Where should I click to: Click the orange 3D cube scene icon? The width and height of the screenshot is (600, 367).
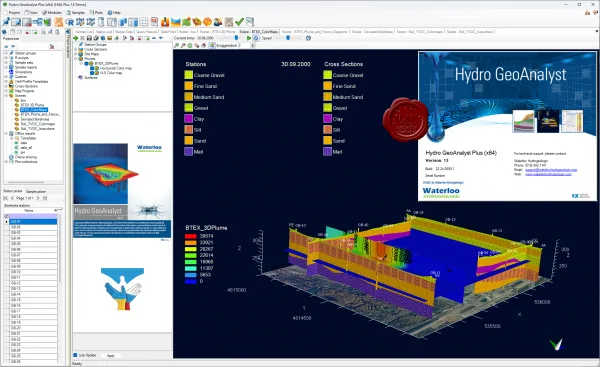click(207, 22)
